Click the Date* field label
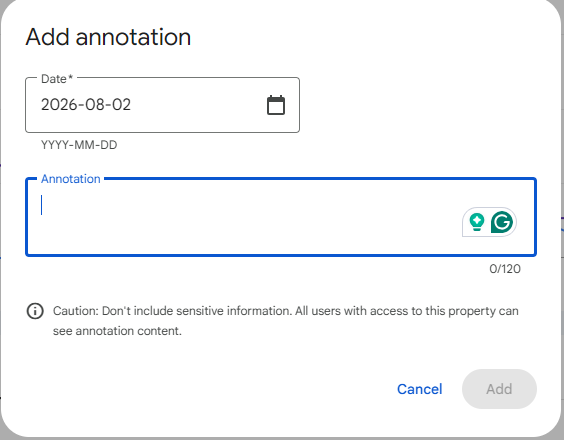 57,79
